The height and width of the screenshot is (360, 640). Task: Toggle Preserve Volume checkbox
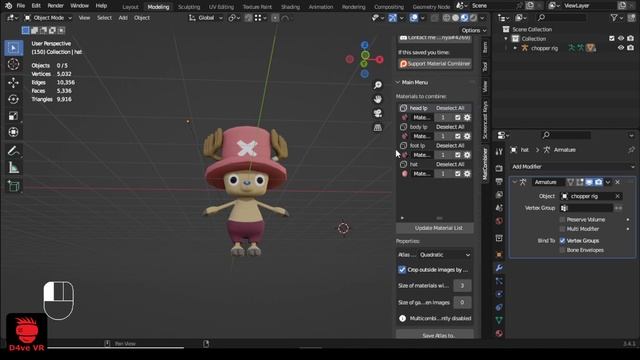pos(562,220)
